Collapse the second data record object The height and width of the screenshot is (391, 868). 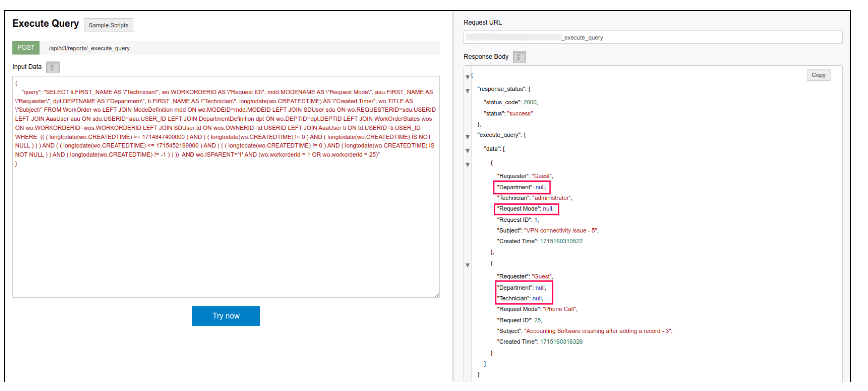click(x=468, y=265)
